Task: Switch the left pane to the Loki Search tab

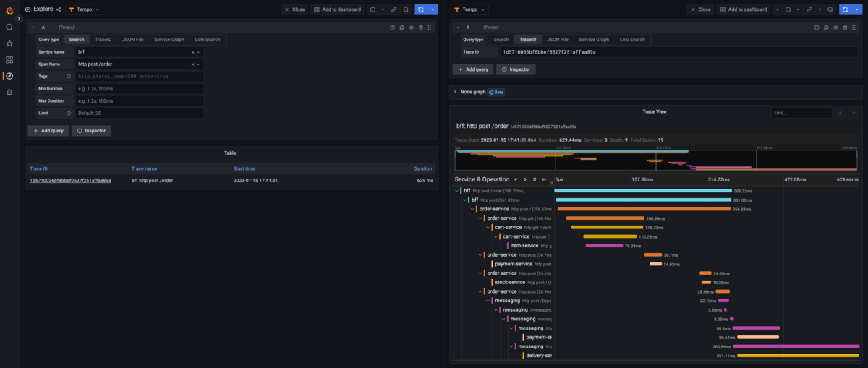Action: click(x=208, y=40)
